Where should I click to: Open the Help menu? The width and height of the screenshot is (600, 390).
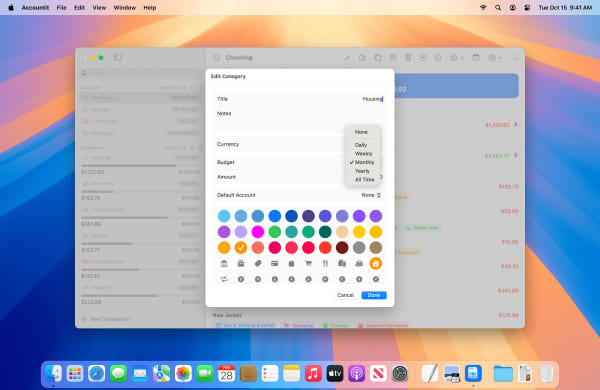(150, 8)
